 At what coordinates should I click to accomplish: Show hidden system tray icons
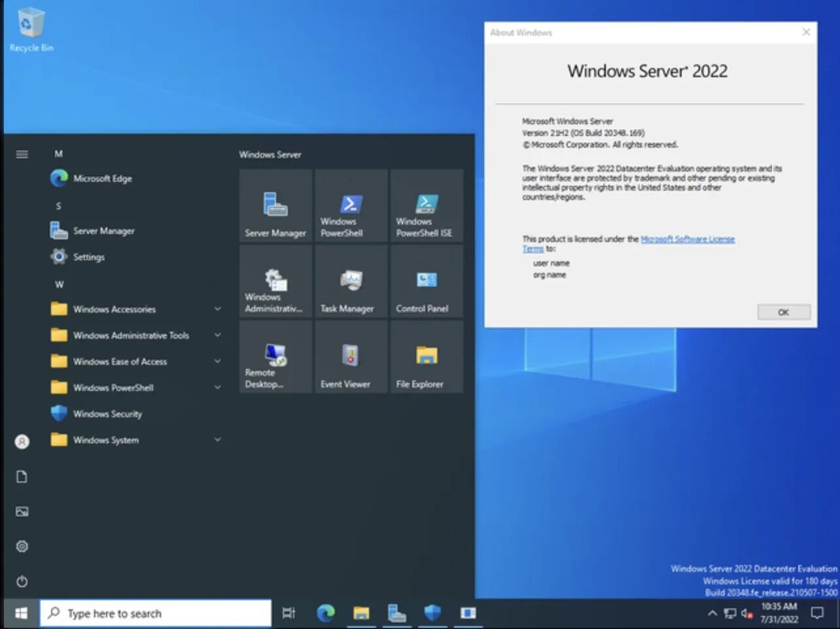[x=712, y=613]
